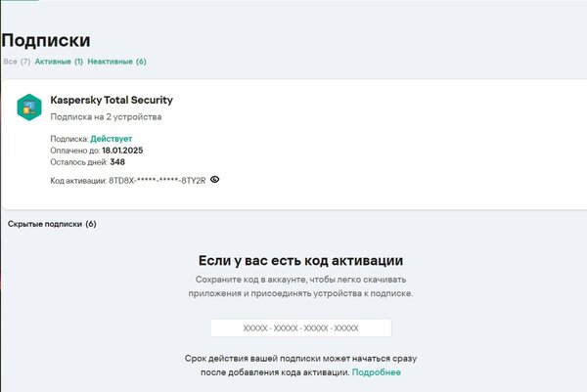Click the subscription status Действует
This screenshot has height=392, width=587.
point(112,139)
